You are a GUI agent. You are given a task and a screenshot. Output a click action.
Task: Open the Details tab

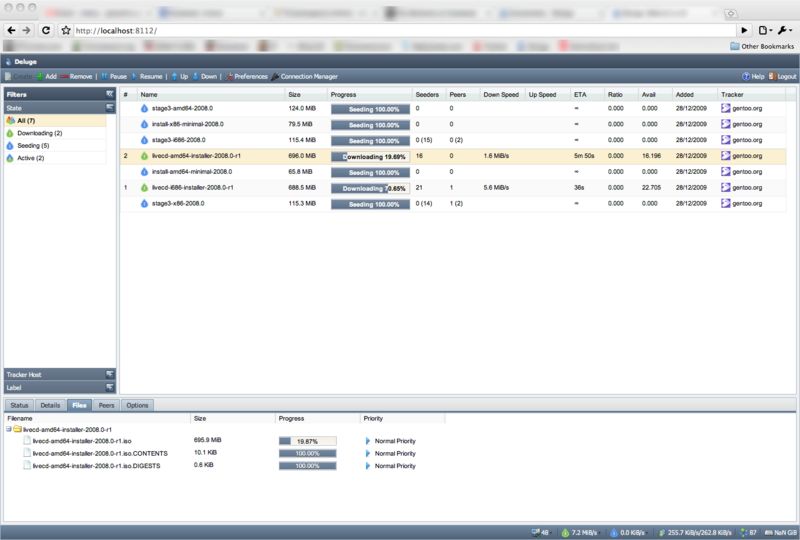pyautogui.click(x=50, y=405)
